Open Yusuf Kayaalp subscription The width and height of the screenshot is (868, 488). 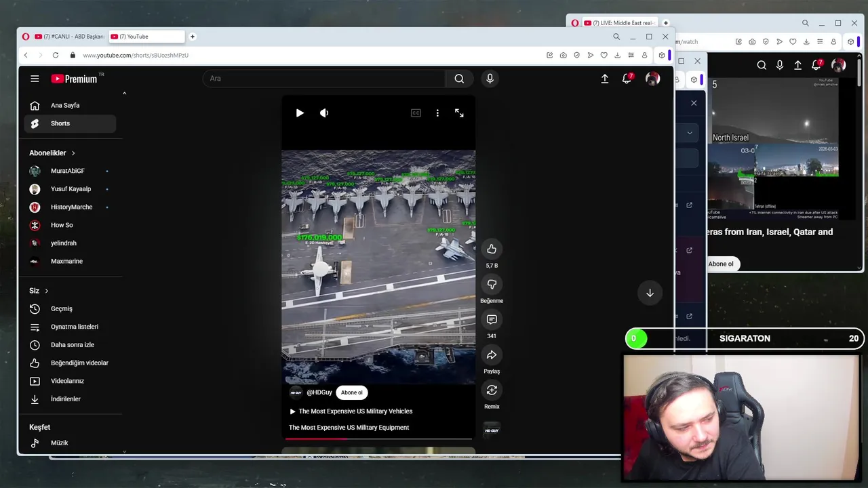71,189
